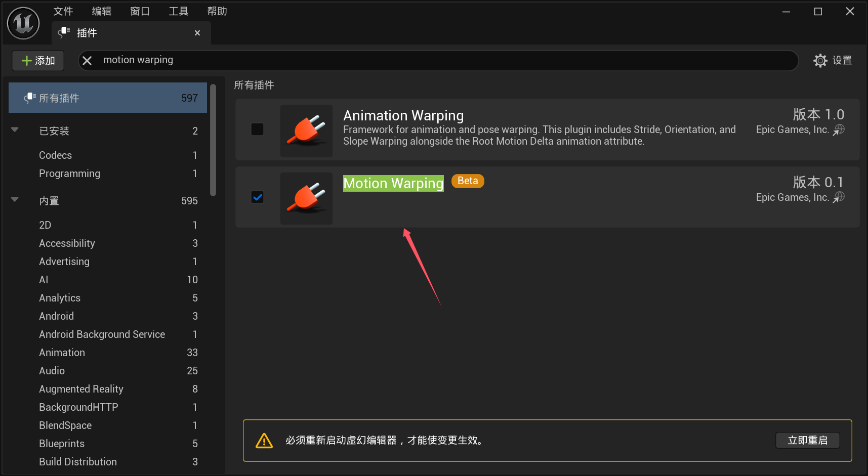
Task: Click Epic Games, Inc. under 版本 0.1
Action: (792, 197)
